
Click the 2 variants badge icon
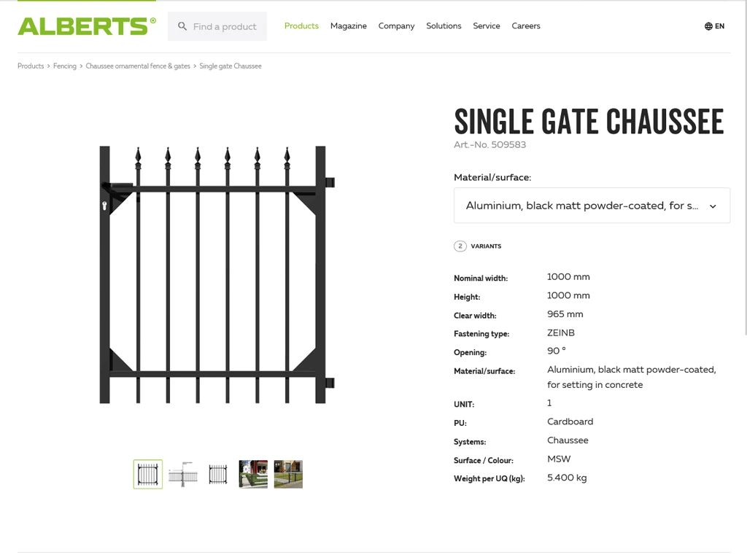[460, 246]
